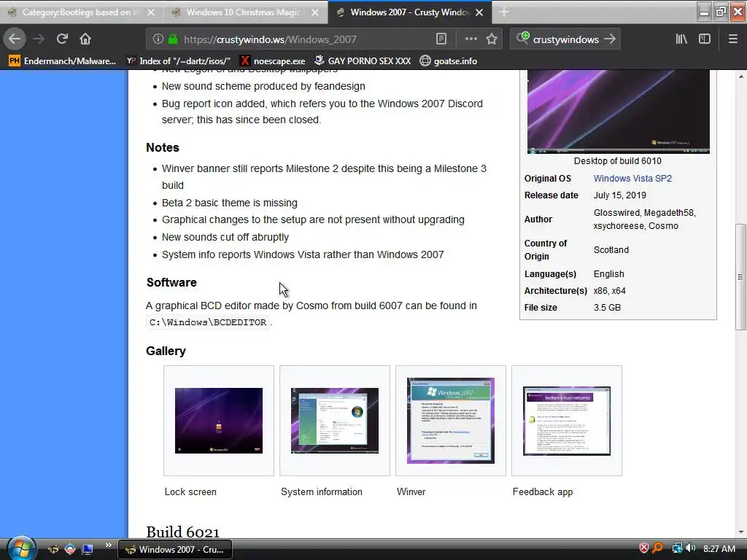Screen dimensions: 747x560
Task: Open page actions three-dot menu
Action: click(471, 39)
